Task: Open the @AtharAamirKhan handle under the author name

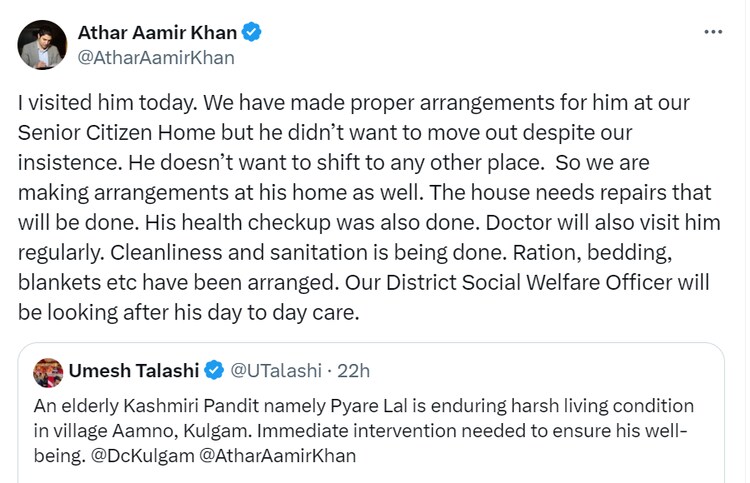Action: tap(156, 57)
